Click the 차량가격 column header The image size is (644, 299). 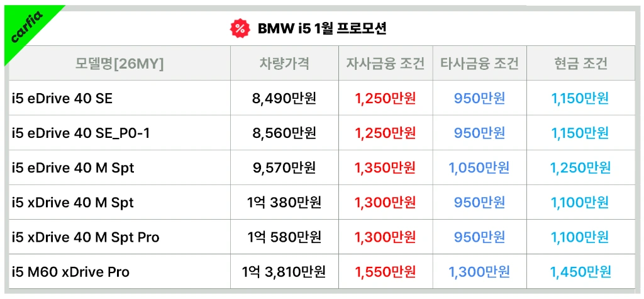[x=284, y=64]
